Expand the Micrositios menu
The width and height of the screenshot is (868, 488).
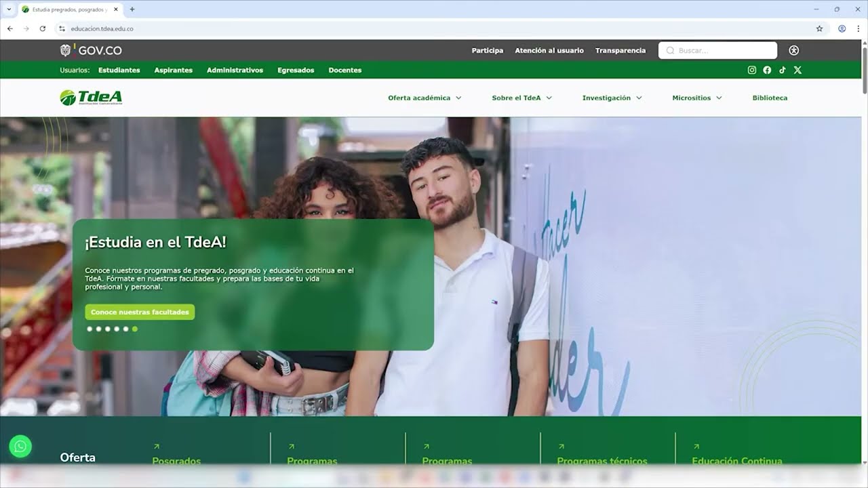[x=697, y=98]
